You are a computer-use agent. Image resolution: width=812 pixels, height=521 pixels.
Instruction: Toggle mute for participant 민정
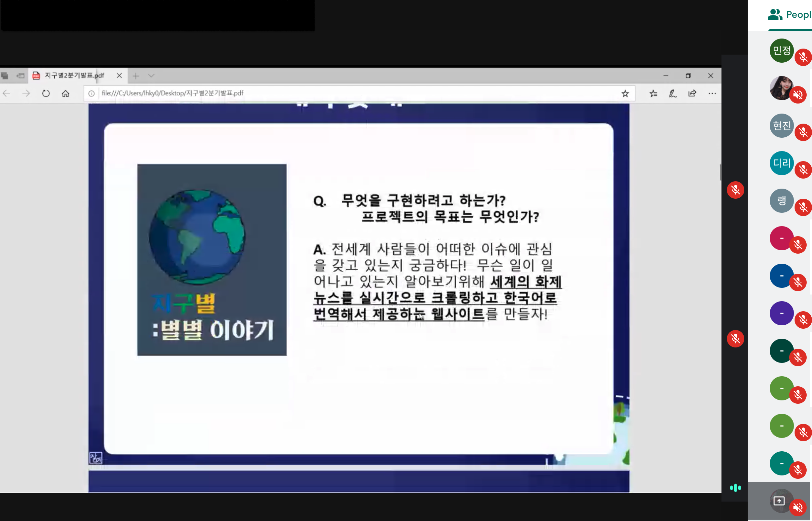[x=803, y=58]
